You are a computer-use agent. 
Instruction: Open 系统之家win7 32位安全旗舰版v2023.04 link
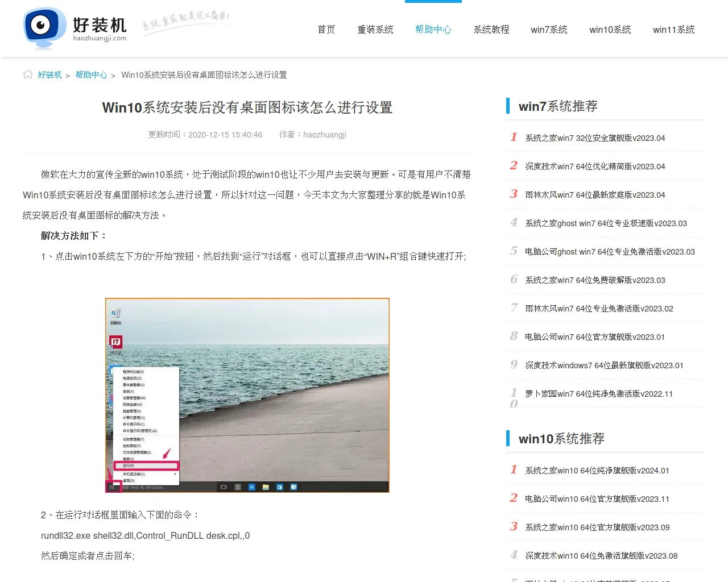pyautogui.click(x=594, y=138)
